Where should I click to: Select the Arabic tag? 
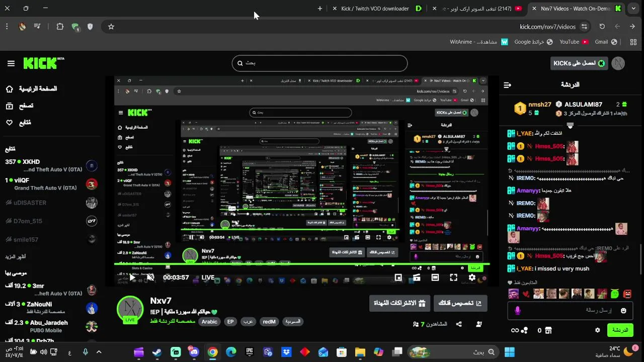(209, 322)
